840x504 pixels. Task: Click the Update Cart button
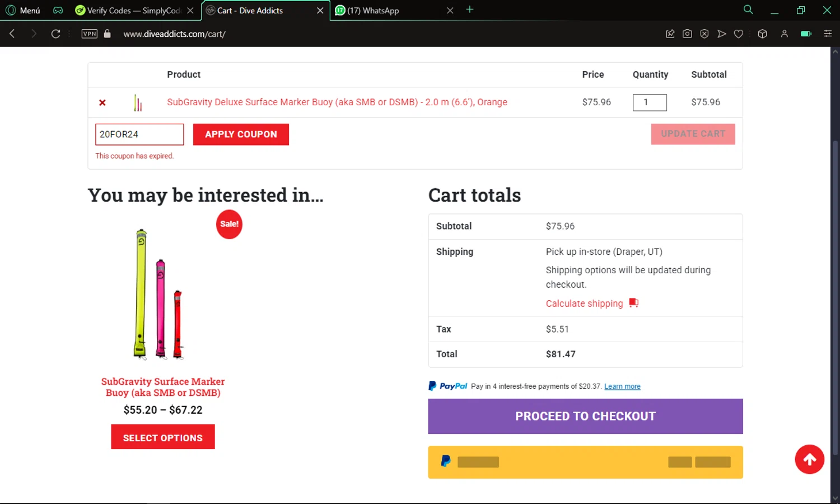tap(693, 134)
